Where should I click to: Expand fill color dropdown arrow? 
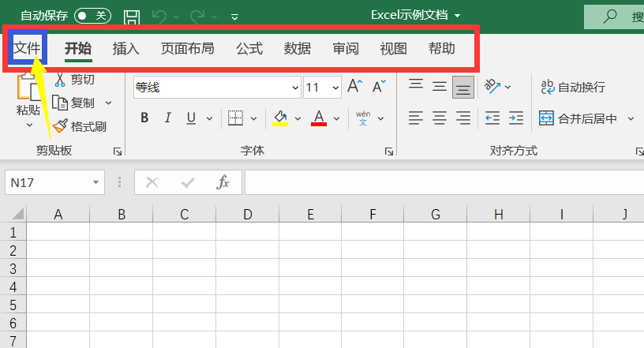point(298,118)
